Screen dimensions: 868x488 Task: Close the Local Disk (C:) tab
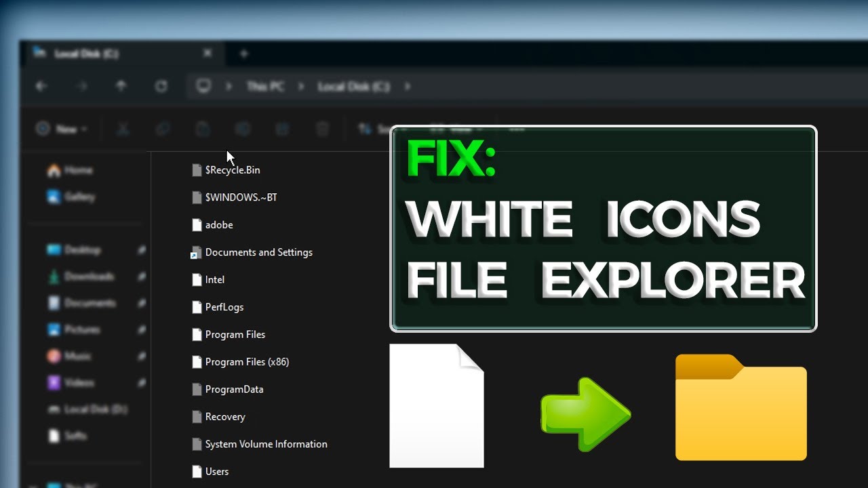coord(208,53)
